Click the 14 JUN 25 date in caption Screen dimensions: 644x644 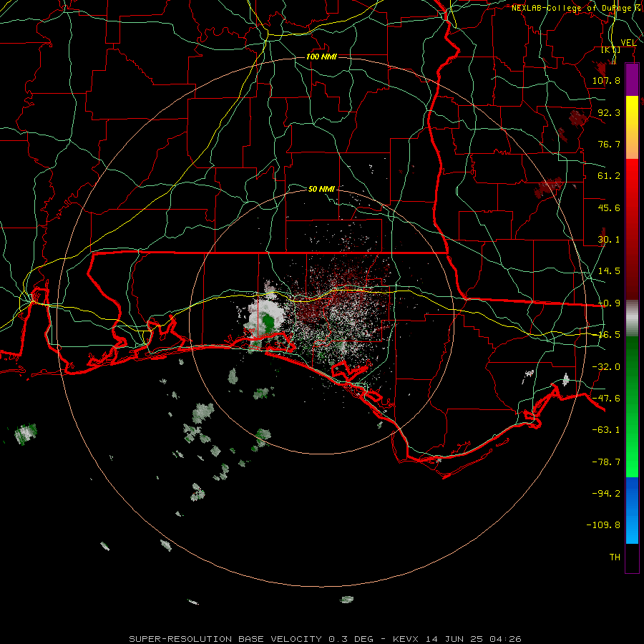(x=455, y=639)
